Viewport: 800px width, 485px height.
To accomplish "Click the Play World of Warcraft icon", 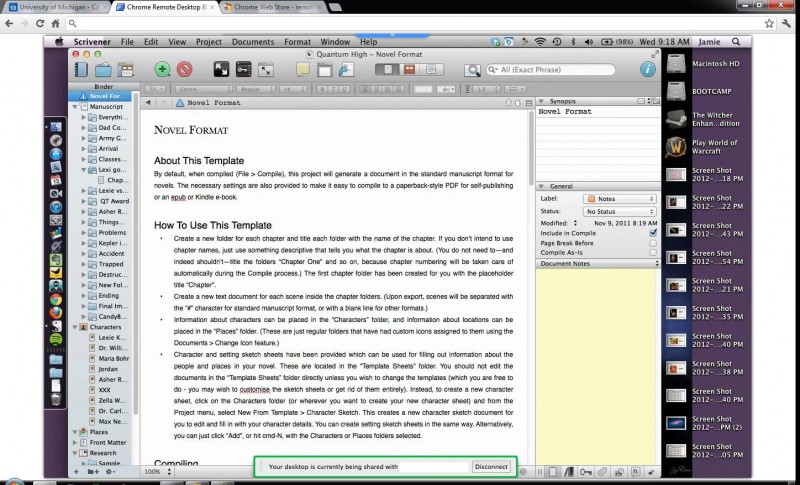I will pos(676,147).
